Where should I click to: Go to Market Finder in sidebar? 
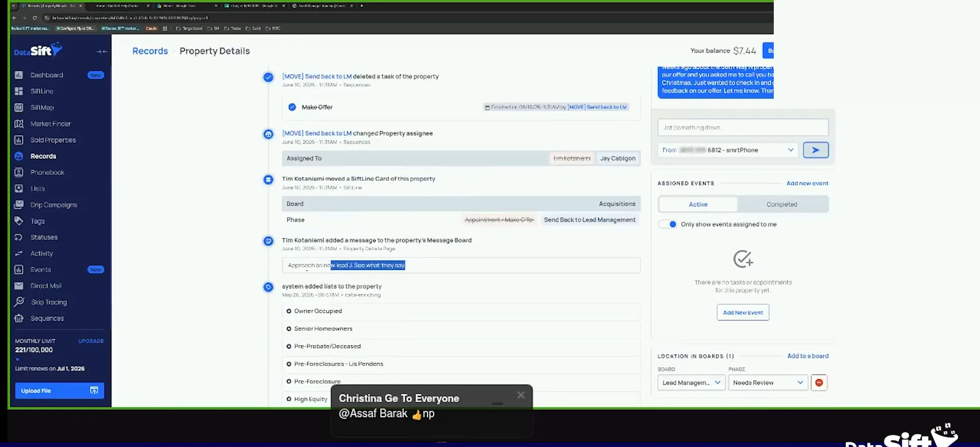[x=51, y=124]
